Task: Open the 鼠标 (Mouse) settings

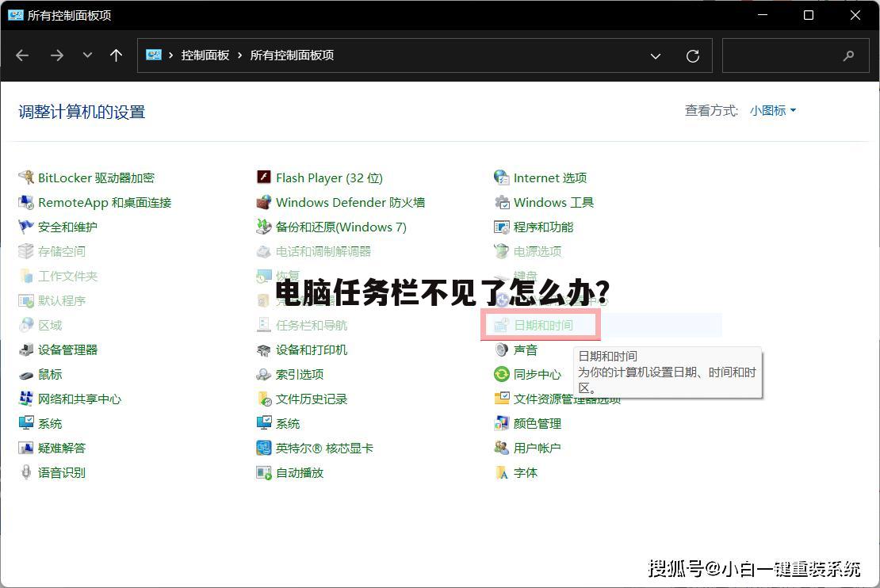Action: (50, 374)
